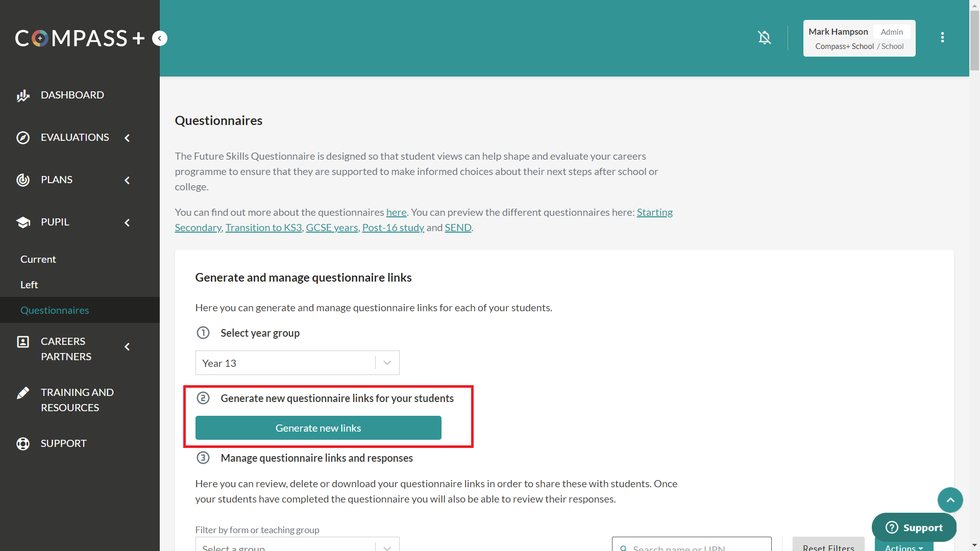
Task: Expand the Careers Partners menu chevron
Action: pos(127,347)
